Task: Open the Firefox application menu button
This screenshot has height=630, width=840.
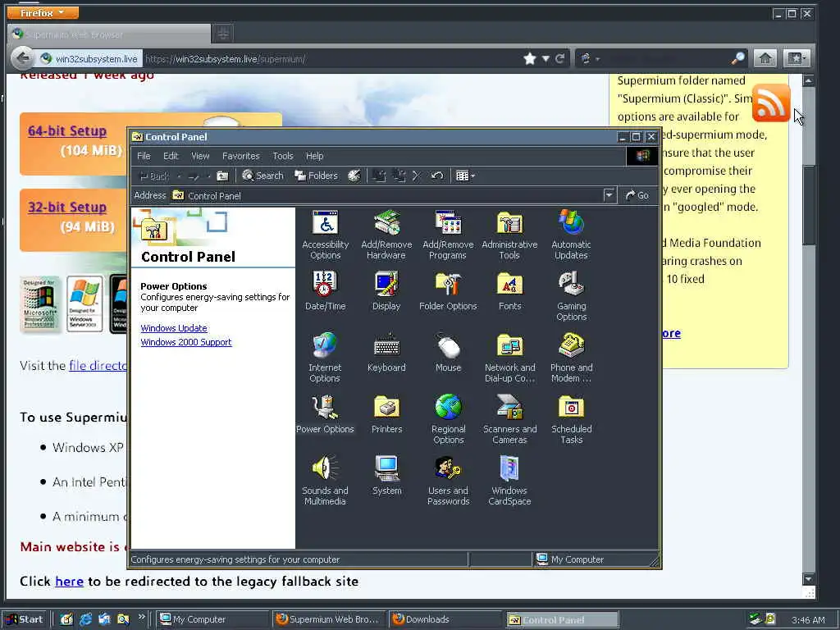Action: 43,12
